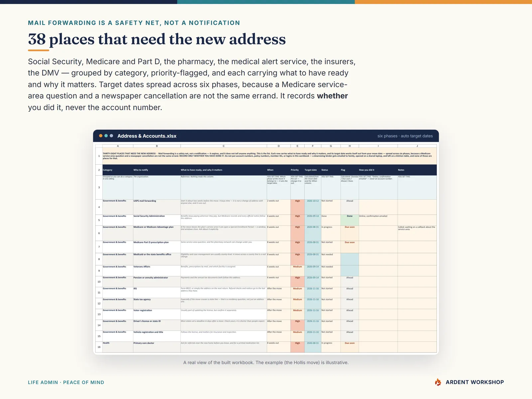The image size is (532, 399).
Task: Click the gray window dot in title bar
Action: pos(111,136)
